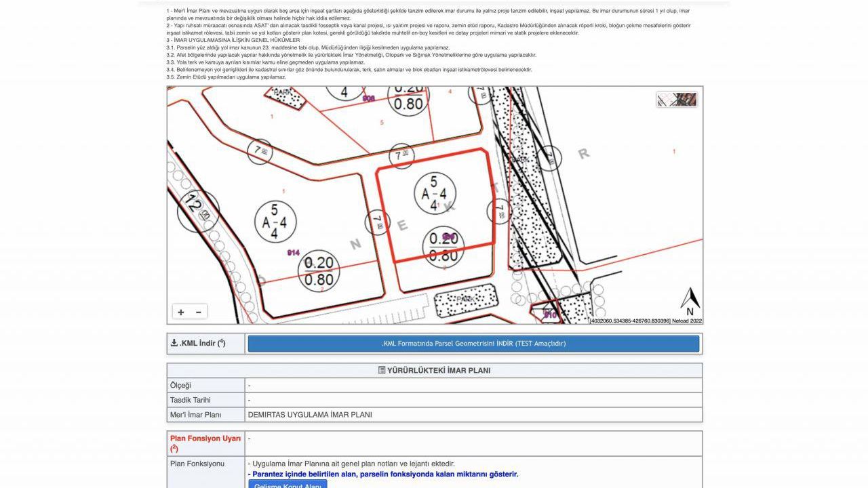Open footnote 4 next to .KML İndir

tap(222, 342)
